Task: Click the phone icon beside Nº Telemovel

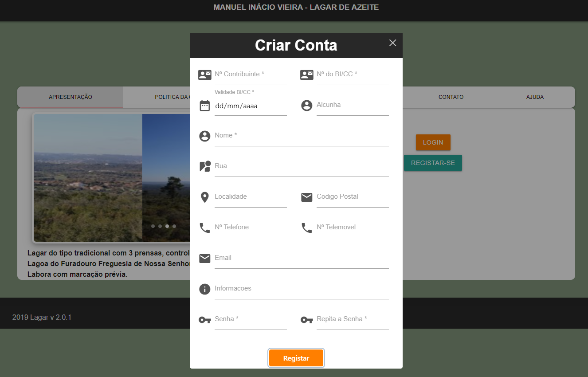Action: pyautogui.click(x=306, y=228)
